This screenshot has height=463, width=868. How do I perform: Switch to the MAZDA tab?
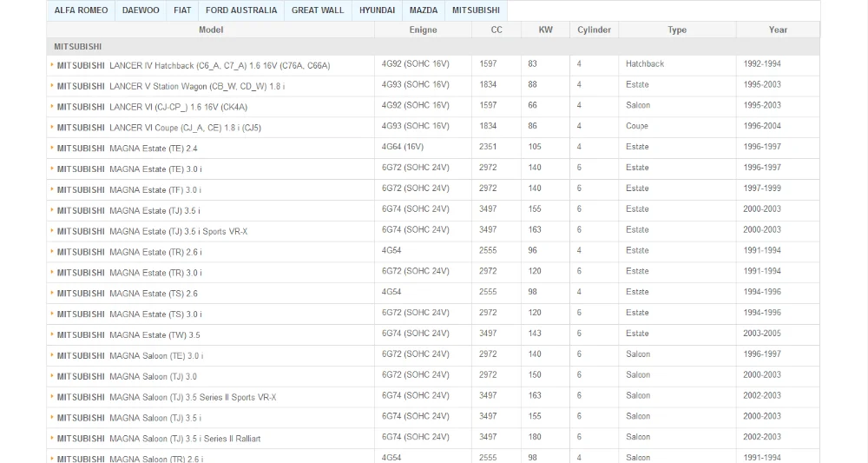point(424,10)
